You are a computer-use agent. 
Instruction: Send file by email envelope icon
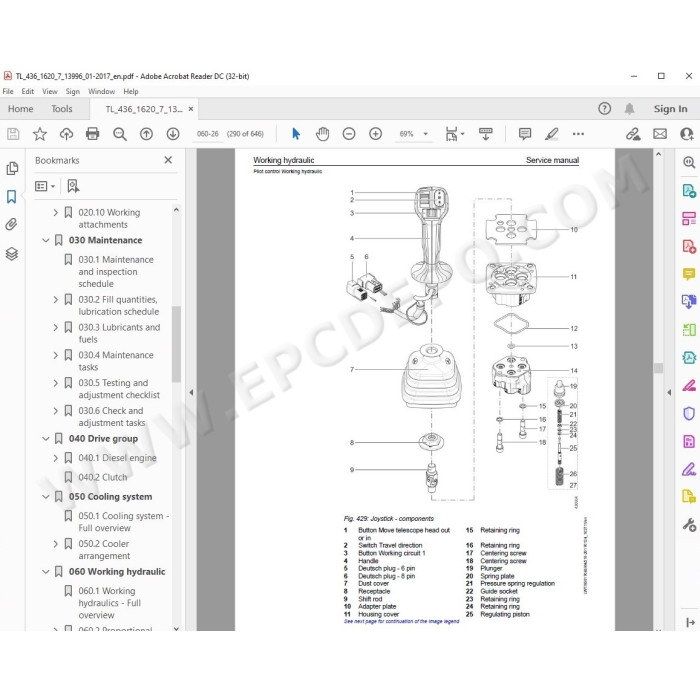click(660, 134)
